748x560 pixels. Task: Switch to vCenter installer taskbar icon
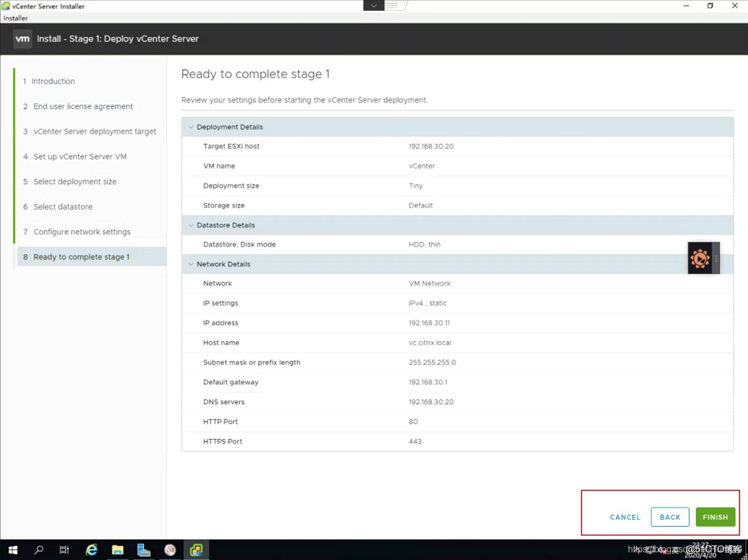pyautogui.click(x=196, y=550)
